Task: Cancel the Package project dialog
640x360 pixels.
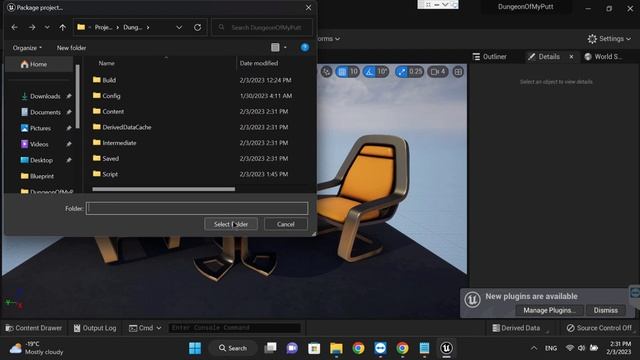Action: (x=285, y=224)
